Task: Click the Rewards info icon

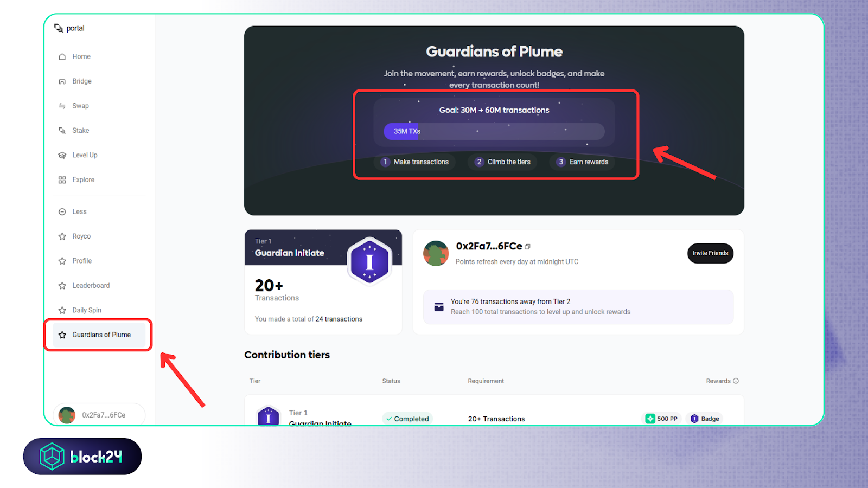Action: click(x=736, y=381)
